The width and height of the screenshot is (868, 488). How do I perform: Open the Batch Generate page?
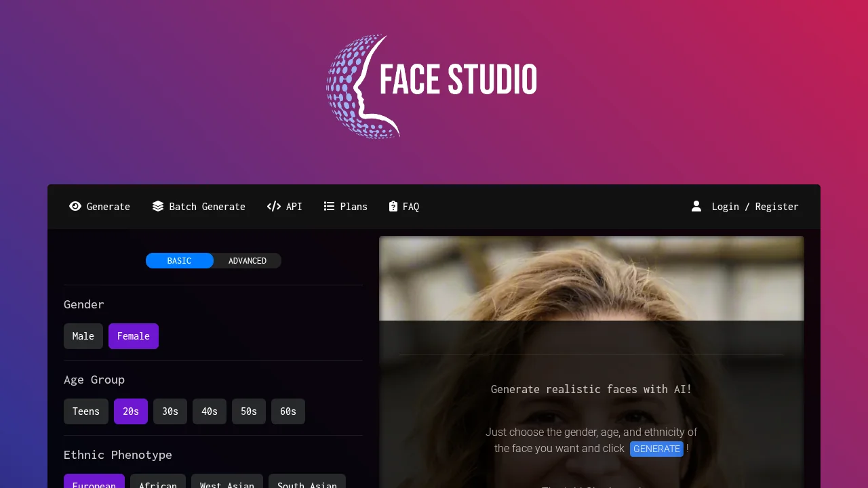coord(199,206)
